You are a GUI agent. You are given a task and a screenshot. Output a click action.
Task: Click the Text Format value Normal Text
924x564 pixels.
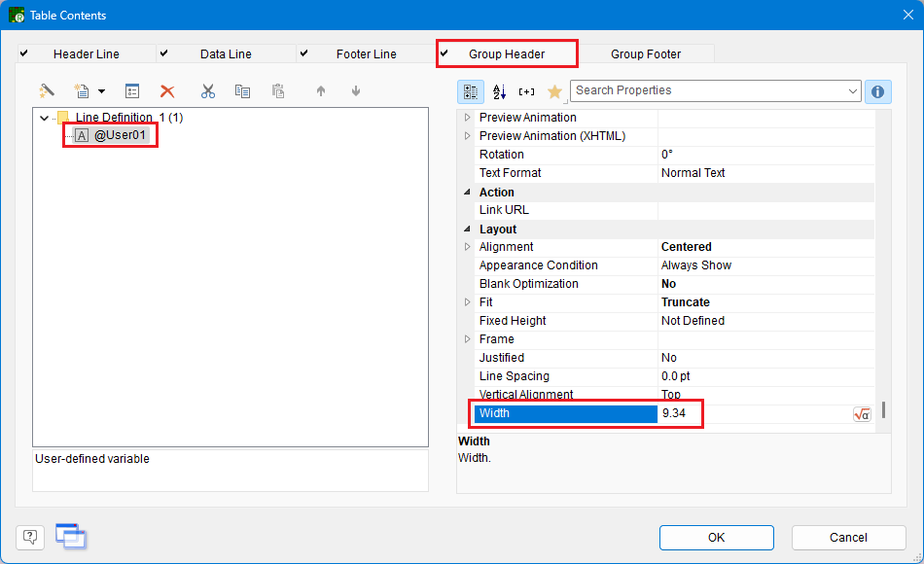[x=693, y=173]
